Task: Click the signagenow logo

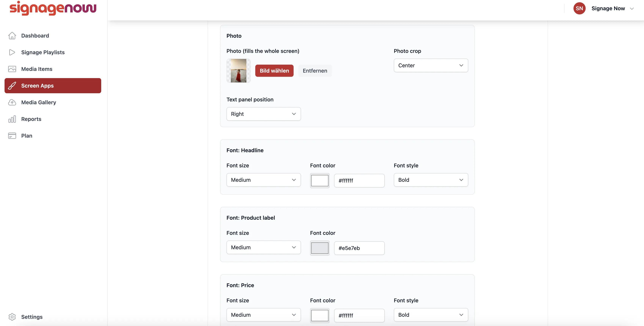Action: tap(53, 8)
